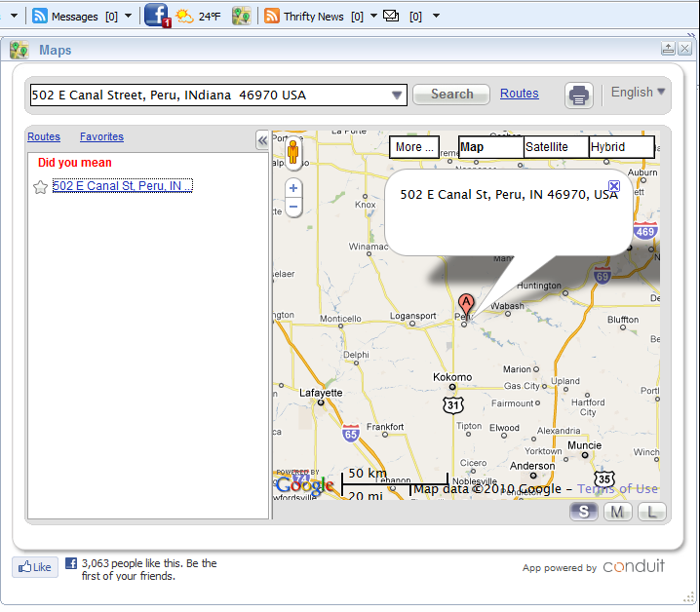Click the Maps panel header icon

click(19, 50)
